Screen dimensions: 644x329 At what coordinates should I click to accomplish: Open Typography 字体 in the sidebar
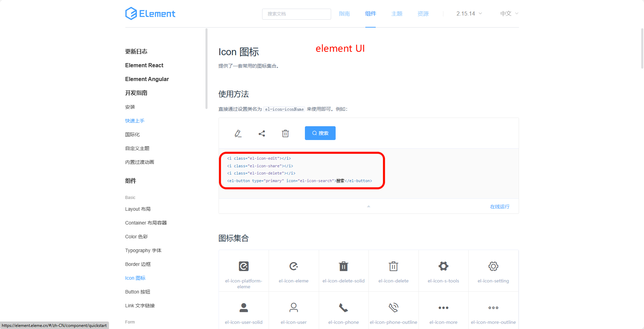point(143,250)
